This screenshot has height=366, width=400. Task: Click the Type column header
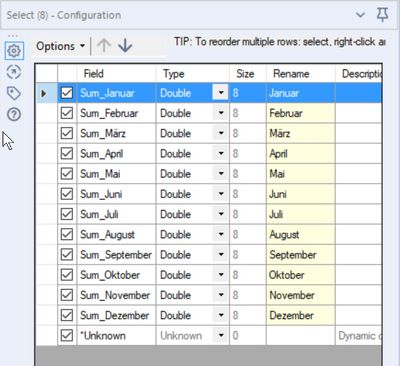(193, 73)
